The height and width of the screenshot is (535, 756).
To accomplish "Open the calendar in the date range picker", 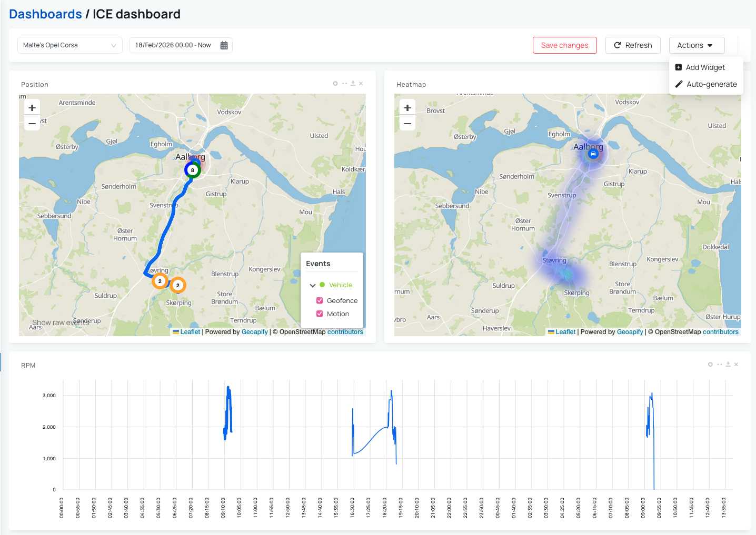I will 224,45.
